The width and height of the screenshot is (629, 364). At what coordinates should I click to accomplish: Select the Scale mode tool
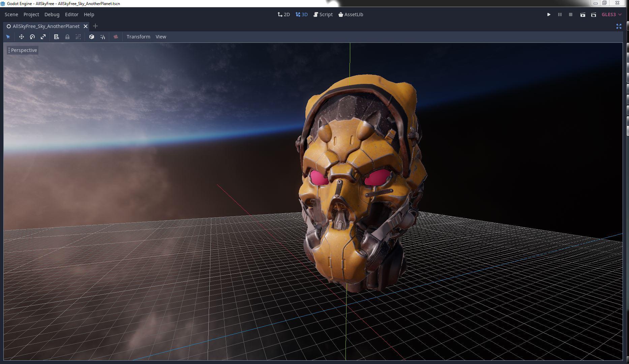pyautogui.click(x=43, y=37)
